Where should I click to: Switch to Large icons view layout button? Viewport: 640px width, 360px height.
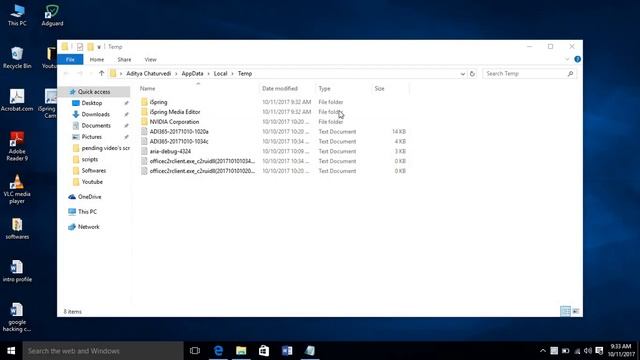(576, 311)
